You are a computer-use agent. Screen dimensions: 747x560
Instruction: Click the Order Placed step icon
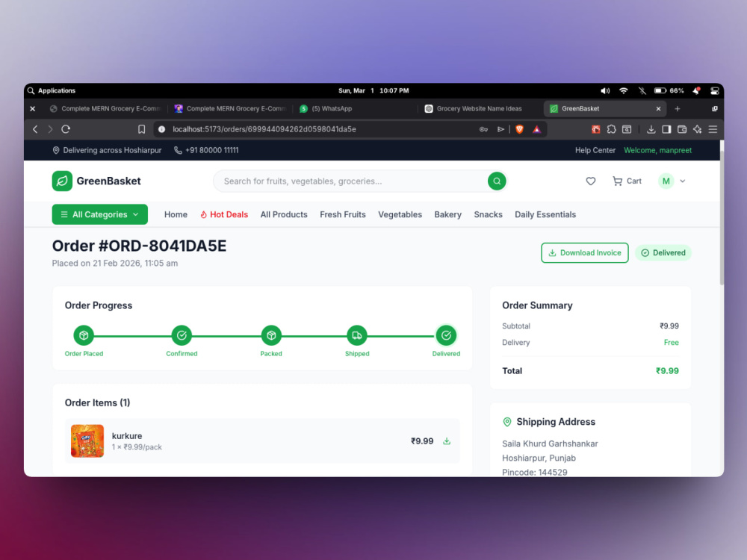[x=84, y=335]
